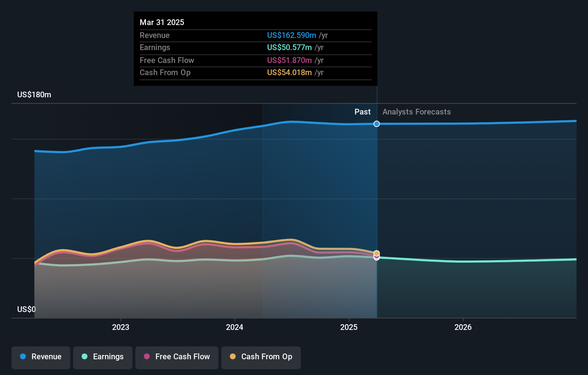Viewport: 588px width, 375px height.
Task: Toggle the Free Cash Flow legend button
Action: [177, 357]
